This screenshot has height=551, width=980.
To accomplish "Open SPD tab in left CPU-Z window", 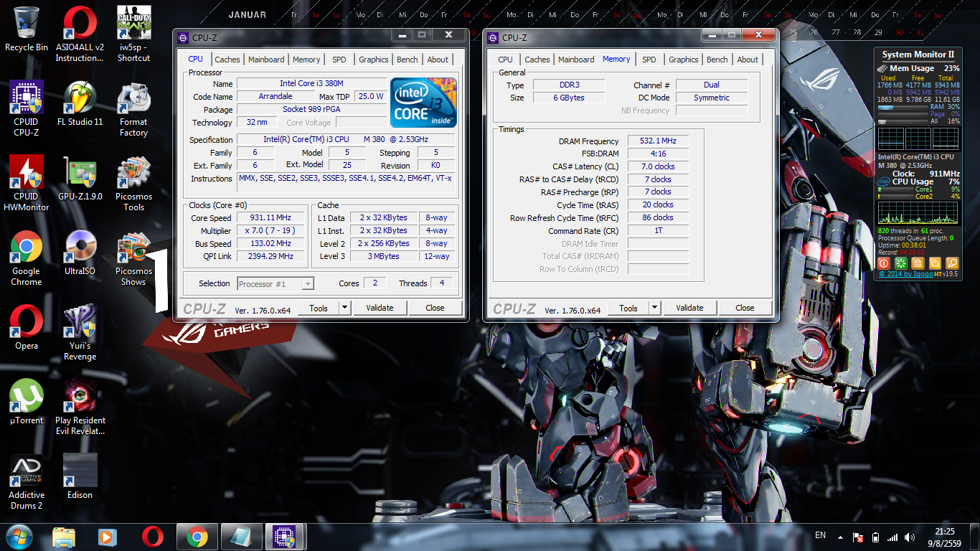I will pos(339,60).
